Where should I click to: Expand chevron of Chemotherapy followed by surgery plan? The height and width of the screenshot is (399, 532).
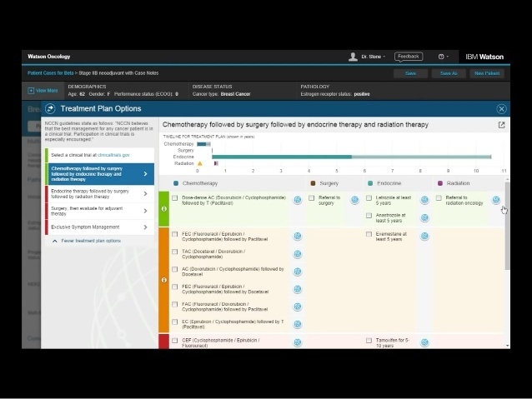click(146, 174)
